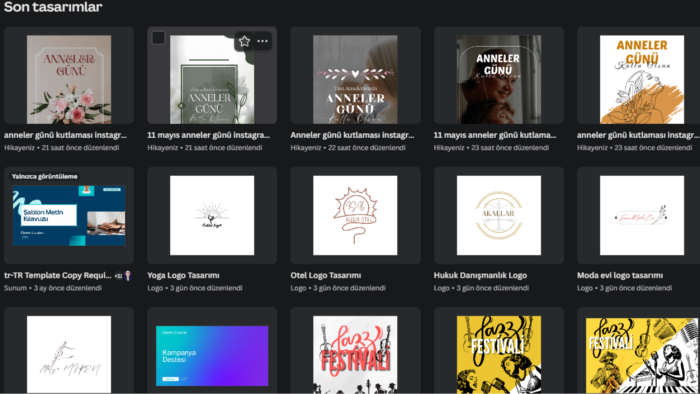Open the Otel logo sun thumbnail
Image resolution: width=700 pixels, height=394 pixels.
tap(355, 216)
